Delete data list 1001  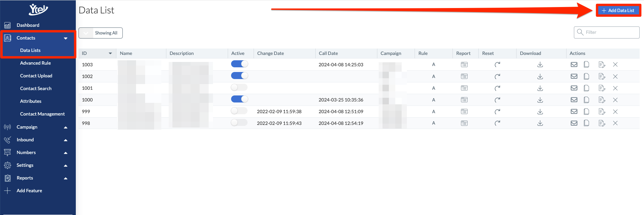[615, 88]
